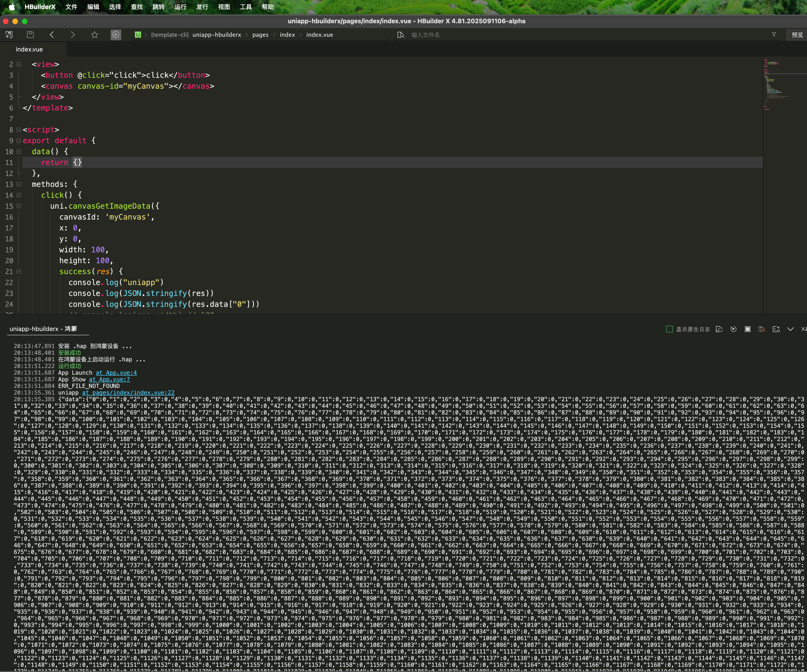Click line number 11 in the gutter
This screenshot has height=672, width=807.
(9, 163)
